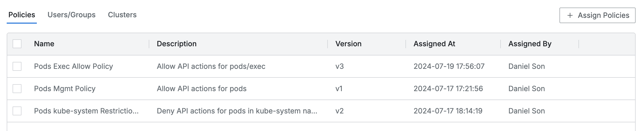Open the Pods Mgmt Policy entry

(x=65, y=89)
